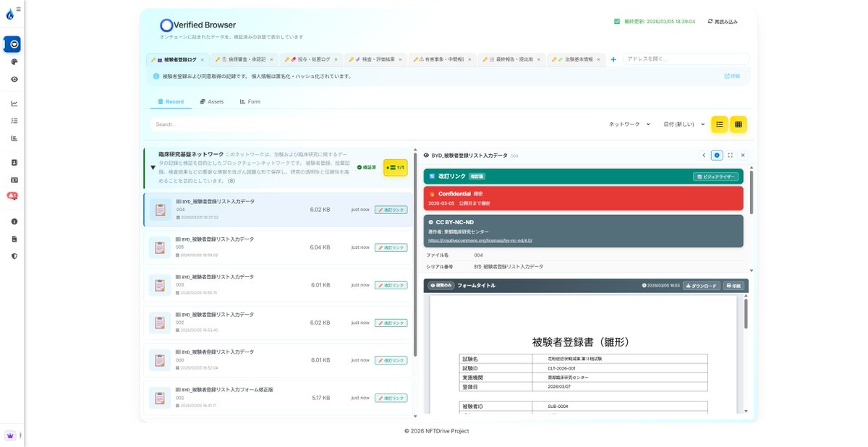This screenshot has height=447, width=868.
Task: Open the red notification badge icon
Action: click(12, 196)
